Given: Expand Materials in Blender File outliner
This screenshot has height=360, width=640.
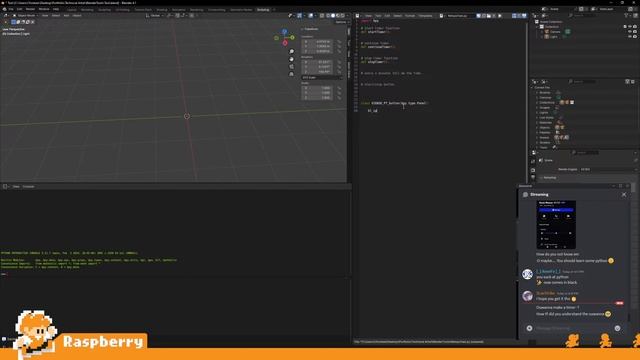Looking at the screenshot, I should 537,122.
